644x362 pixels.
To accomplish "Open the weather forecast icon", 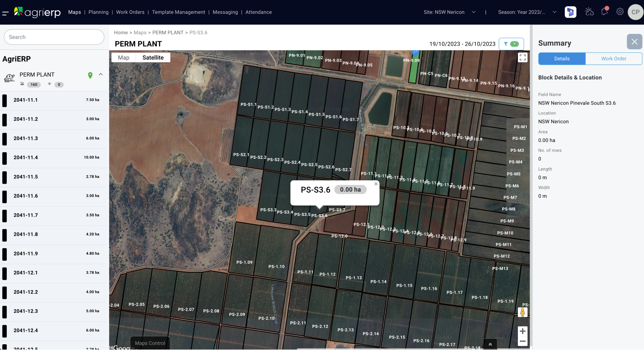I will [589, 12].
